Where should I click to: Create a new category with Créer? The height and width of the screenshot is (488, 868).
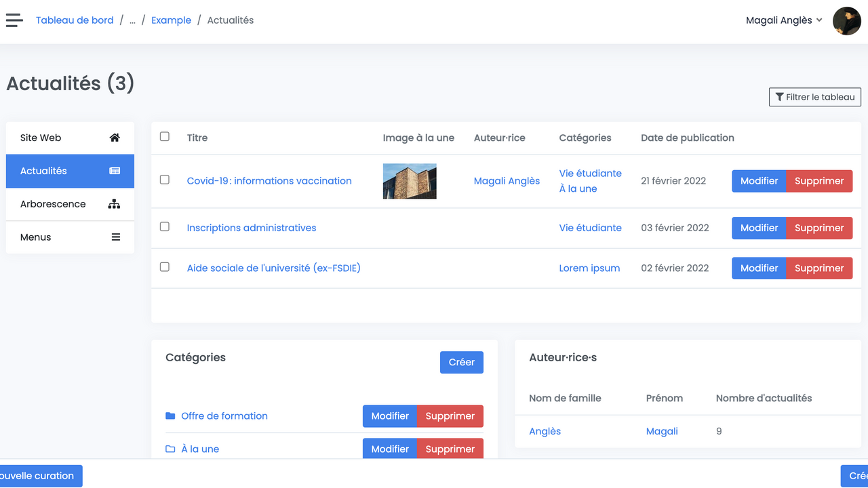(461, 362)
